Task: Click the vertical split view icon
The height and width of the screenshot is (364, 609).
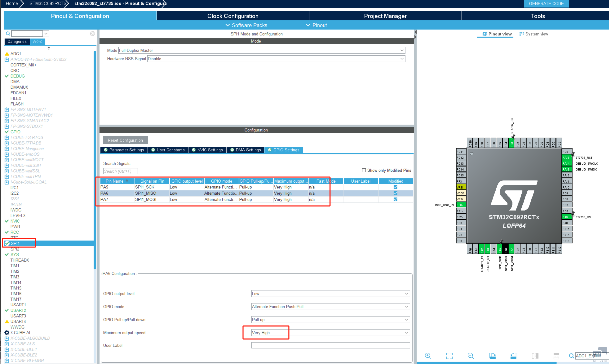Action: (x=535, y=356)
